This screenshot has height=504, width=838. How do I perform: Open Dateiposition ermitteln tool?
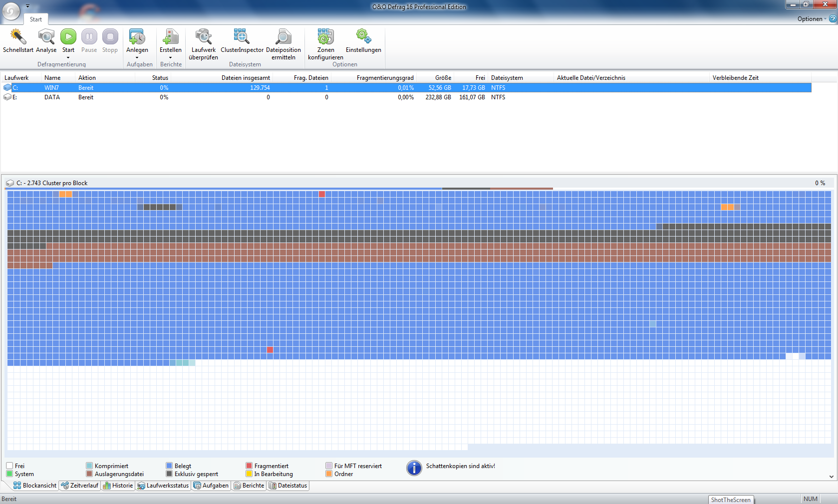(x=283, y=37)
